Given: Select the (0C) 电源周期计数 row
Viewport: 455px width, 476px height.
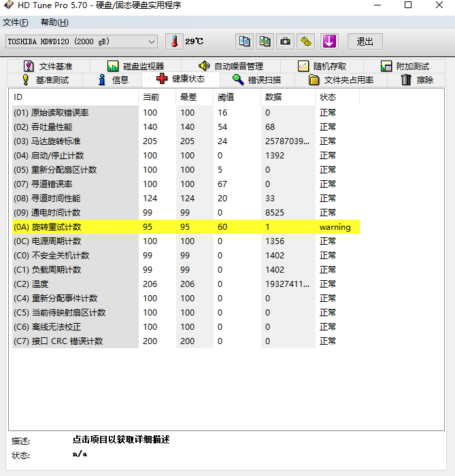Looking at the screenshot, I should pyautogui.click(x=186, y=241).
